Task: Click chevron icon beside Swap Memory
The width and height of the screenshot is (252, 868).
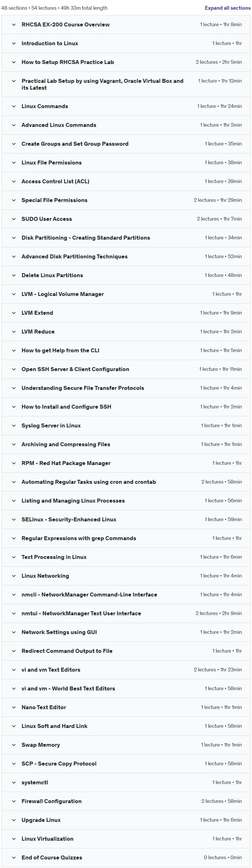Action: (14, 745)
